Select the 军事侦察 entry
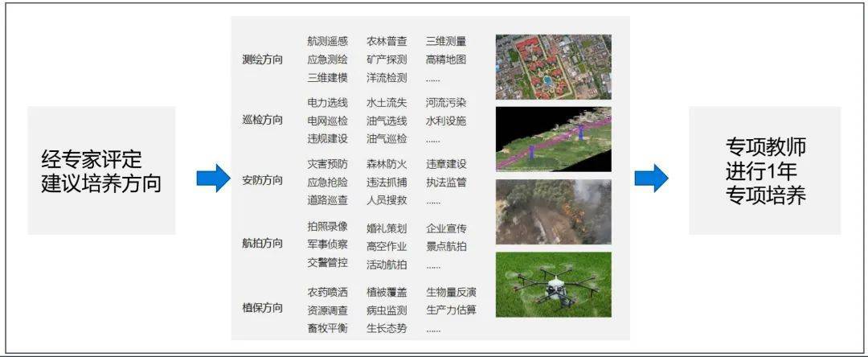This screenshot has width=868, height=357. pos(328,244)
